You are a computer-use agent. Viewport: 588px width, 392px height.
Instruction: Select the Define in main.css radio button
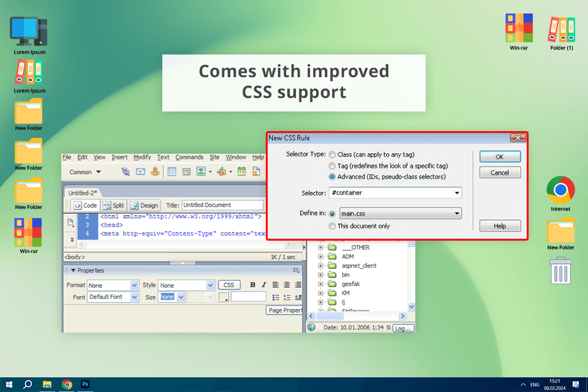pyautogui.click(x=332, y=214)
